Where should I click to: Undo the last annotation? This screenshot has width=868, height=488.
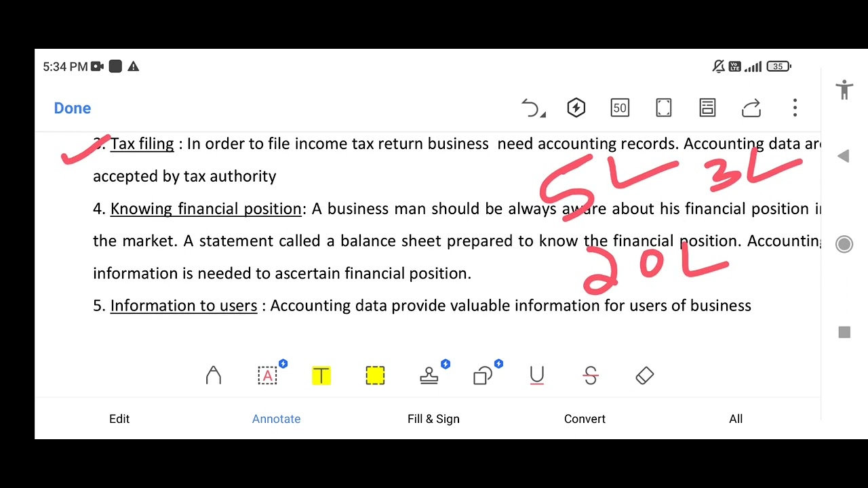coord(532,108)
